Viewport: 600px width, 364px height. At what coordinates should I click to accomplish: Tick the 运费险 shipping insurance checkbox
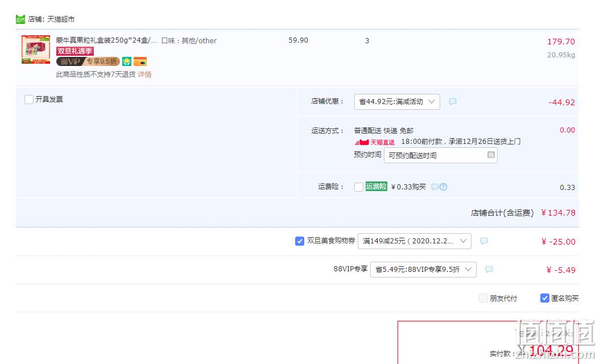(358, 187)
